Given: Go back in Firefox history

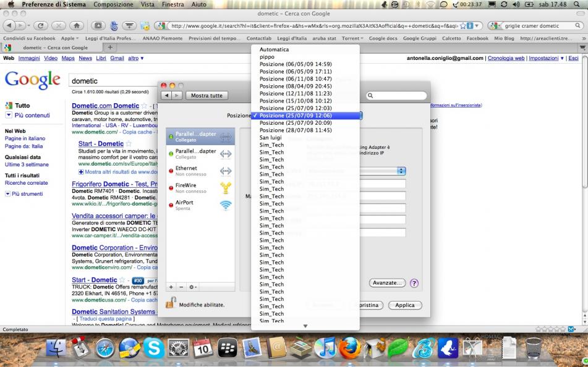Looking at the screenshot, I should [9, 25].
